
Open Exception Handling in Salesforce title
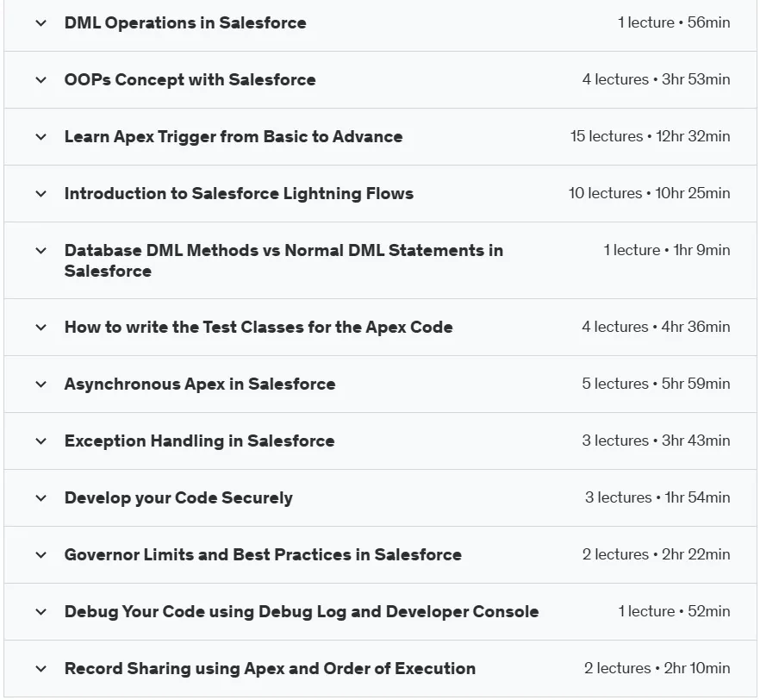(199, 441)
